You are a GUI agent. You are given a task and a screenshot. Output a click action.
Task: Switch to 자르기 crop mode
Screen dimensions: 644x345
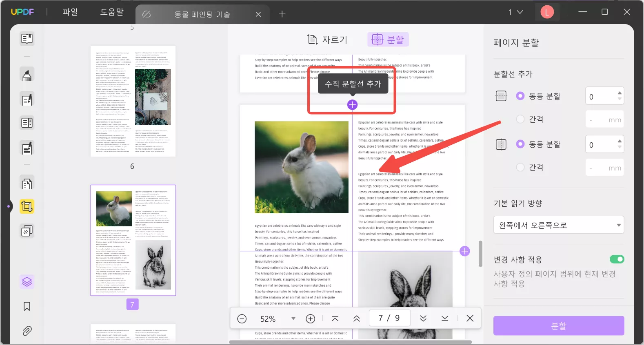point(327,40)
